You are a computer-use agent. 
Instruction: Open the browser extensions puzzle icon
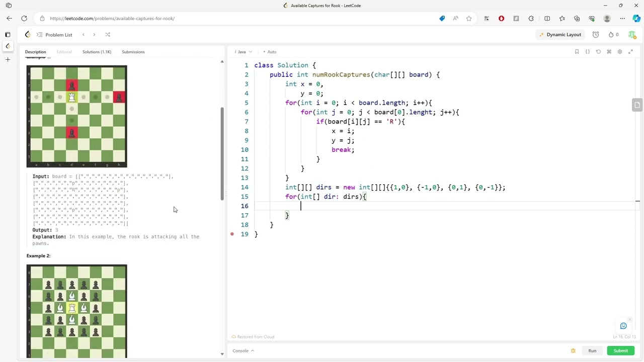tap(531, 19)
